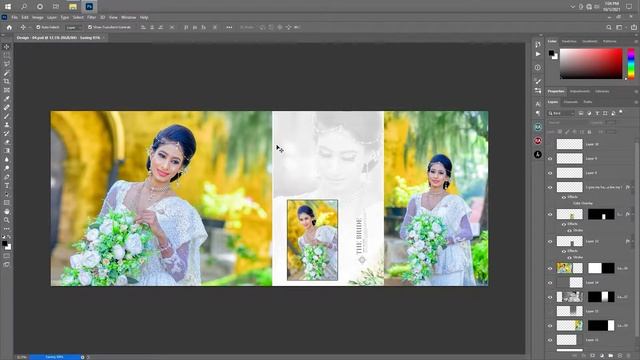640x360 pixels.
Task: Click Create new adjustment layer icon
Action: tap(602, 356)
